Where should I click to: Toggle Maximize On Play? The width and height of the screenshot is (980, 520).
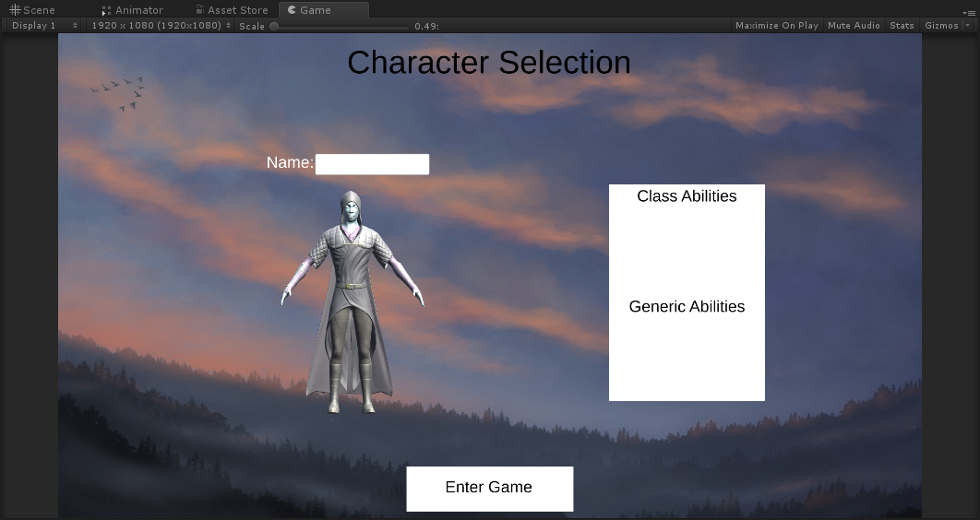coord(776,26)
